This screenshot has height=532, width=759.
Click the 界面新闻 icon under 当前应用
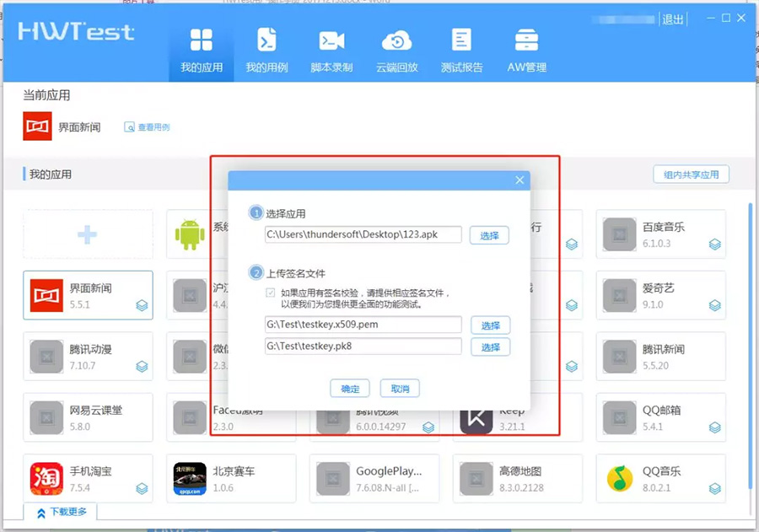click(37, 126)
